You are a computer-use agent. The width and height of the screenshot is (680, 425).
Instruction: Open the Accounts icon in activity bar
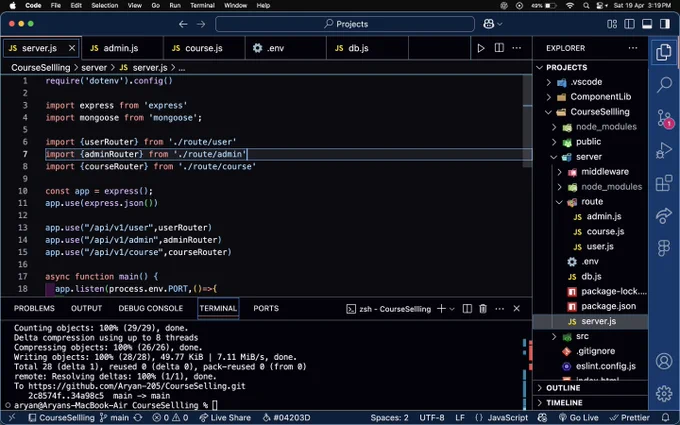pos(664,361)
